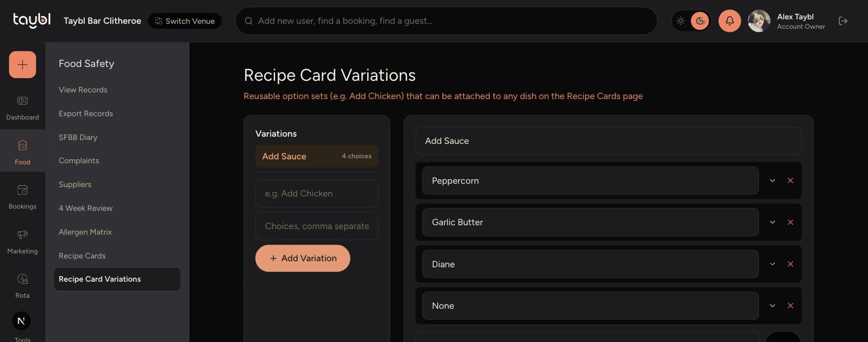The image size is (868, 342).
Task: Expand the Garlic Butter chevron
Action: pyautogui.click(x=772, y=222)
